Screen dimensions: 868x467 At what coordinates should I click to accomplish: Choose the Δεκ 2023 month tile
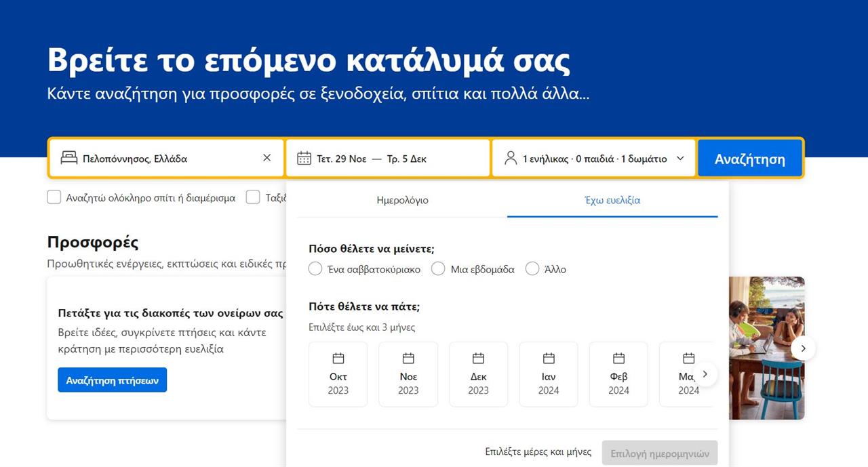pyautogui.click(x=478, y=374)
